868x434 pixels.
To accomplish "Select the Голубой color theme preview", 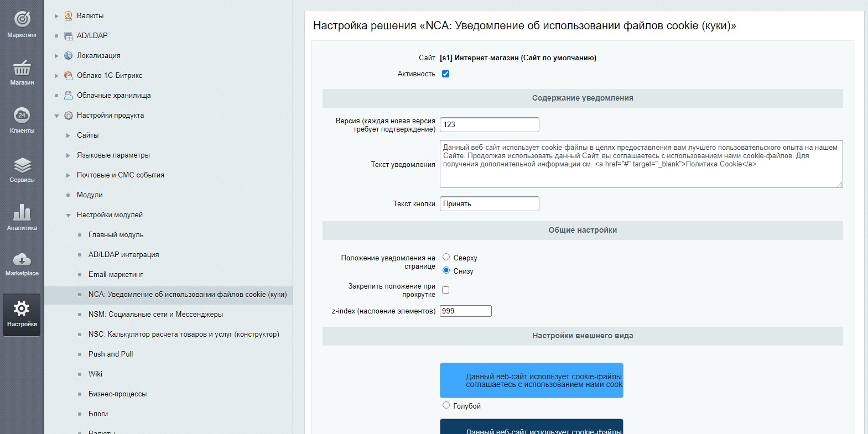I will coord(531,380).
